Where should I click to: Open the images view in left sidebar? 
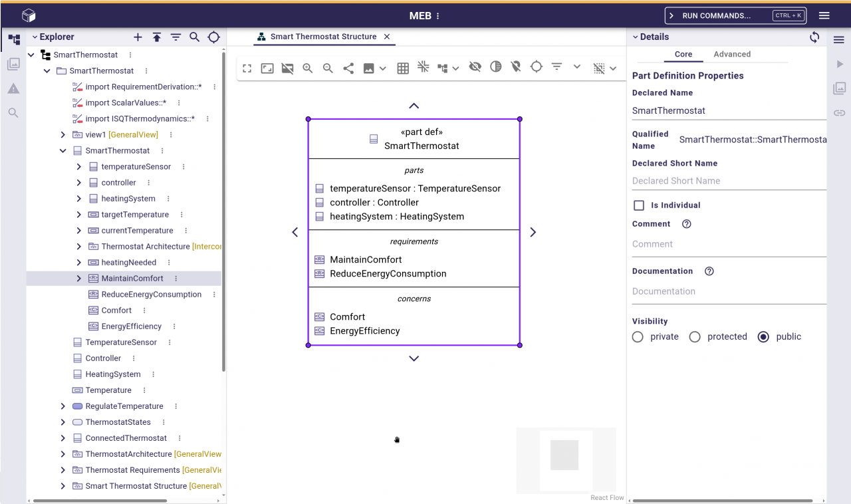[13, 64]
